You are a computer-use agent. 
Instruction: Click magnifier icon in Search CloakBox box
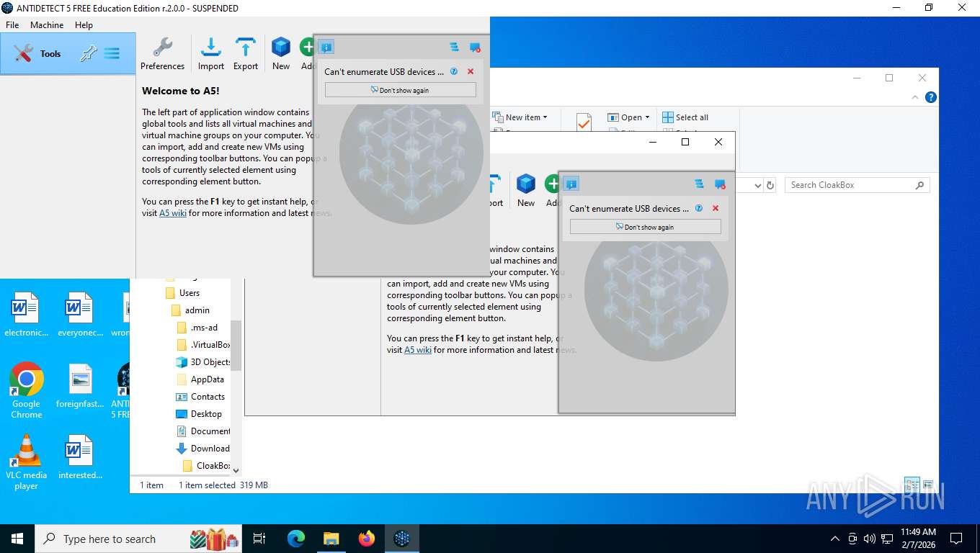[919, 185]
